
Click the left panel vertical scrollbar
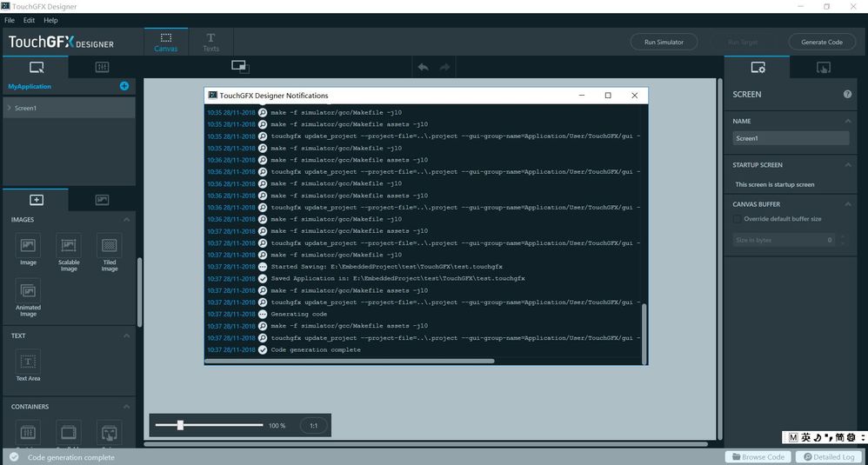[x=139, y=293]
